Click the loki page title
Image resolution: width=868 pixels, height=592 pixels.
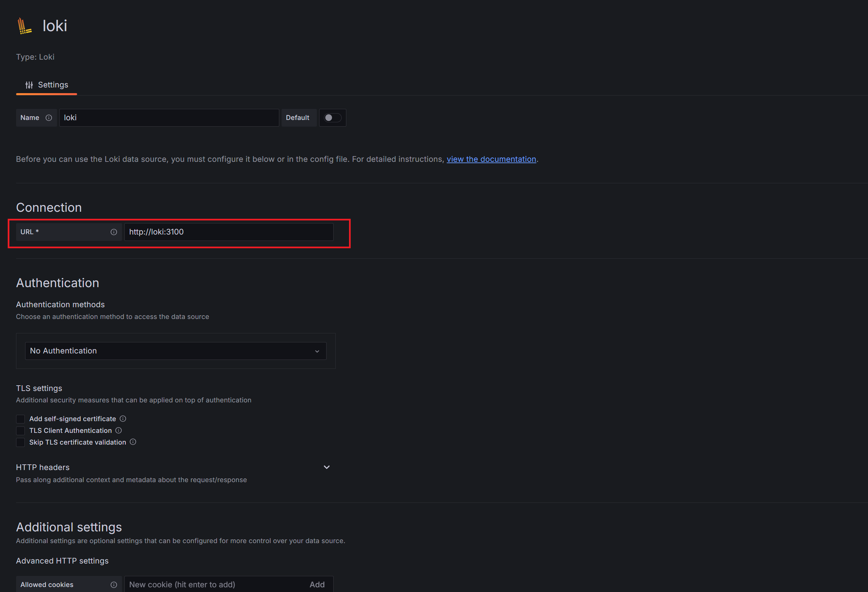[x=55, y=26]
